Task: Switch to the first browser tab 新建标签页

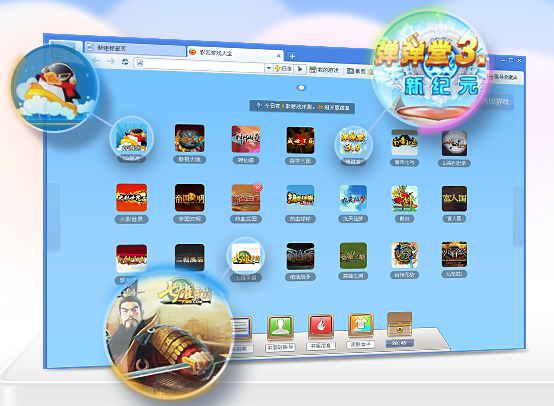Action: pyautogui.click(x=135, y=48)
